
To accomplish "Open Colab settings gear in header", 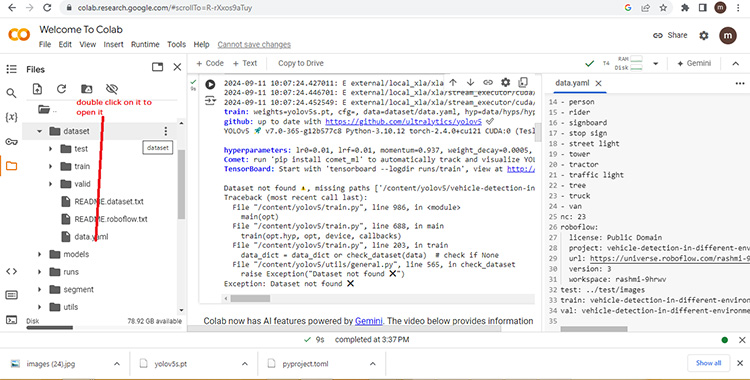I will click(704, 35).
